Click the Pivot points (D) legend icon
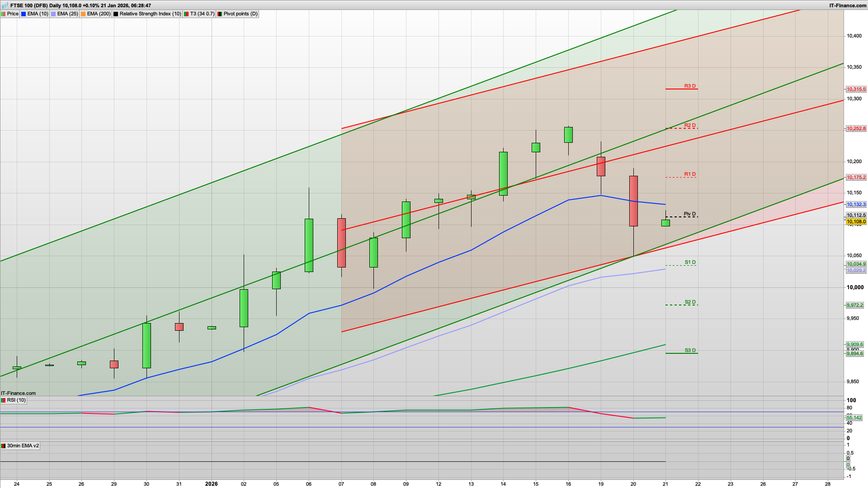 point(220,14)
